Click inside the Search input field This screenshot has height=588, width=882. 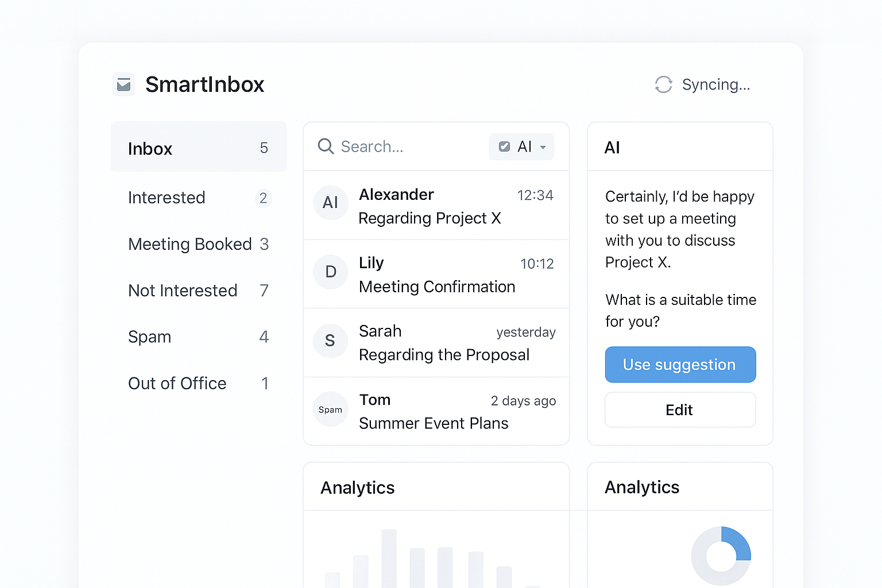click(x=402, y=146)
